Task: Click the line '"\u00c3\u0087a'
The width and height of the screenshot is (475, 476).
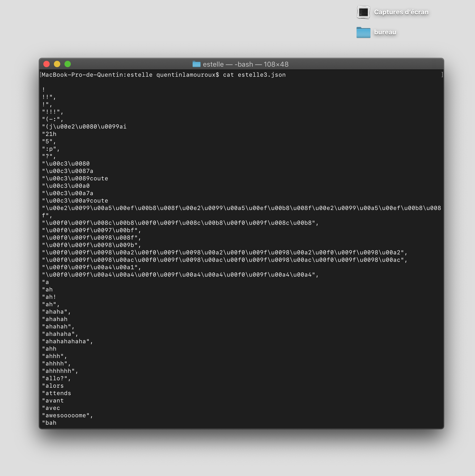Action: click(x=68, y=171)
